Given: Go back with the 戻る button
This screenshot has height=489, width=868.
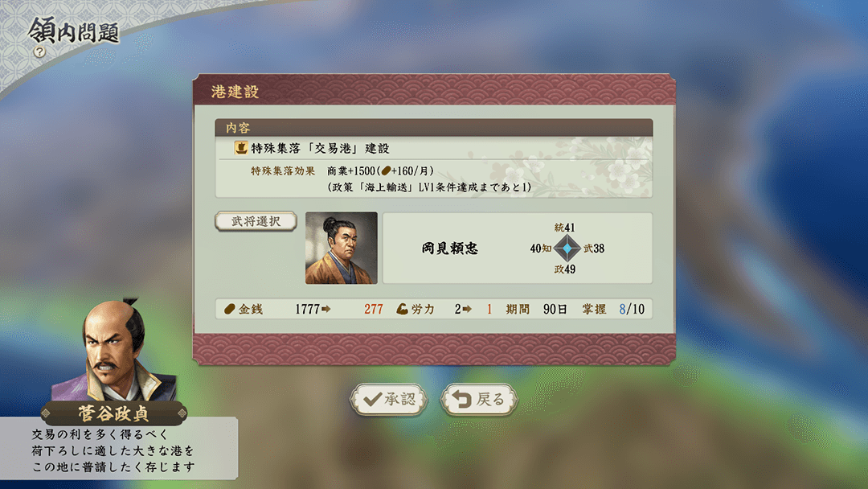Looking at the screenshot, I should pos(479,399).
